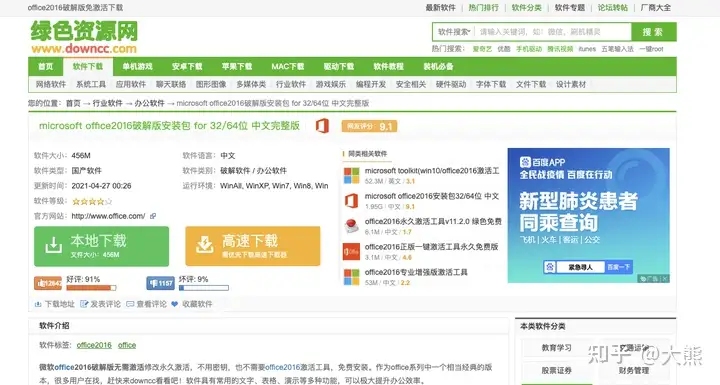Screen dimensions: 720x385
Task: Go to the 单机游戏 navigation tab
Action: point(137,66)
